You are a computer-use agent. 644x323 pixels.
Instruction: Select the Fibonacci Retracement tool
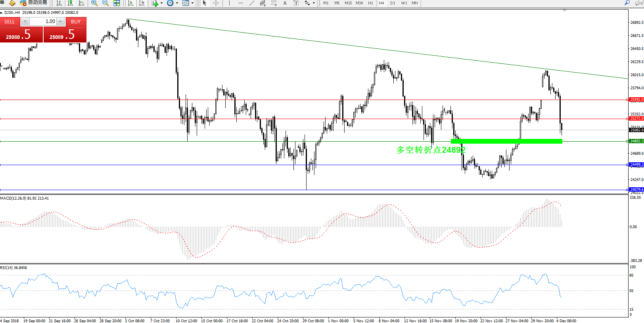274,3
